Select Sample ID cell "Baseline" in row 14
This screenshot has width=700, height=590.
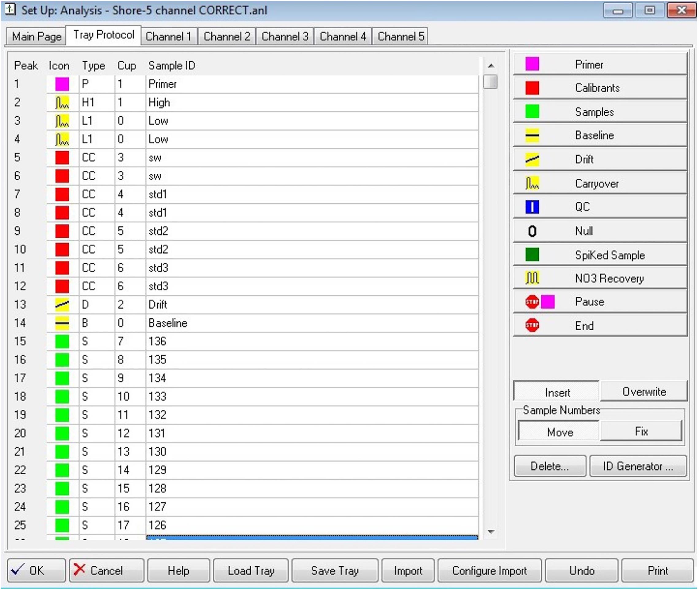[x=312, y=323]
